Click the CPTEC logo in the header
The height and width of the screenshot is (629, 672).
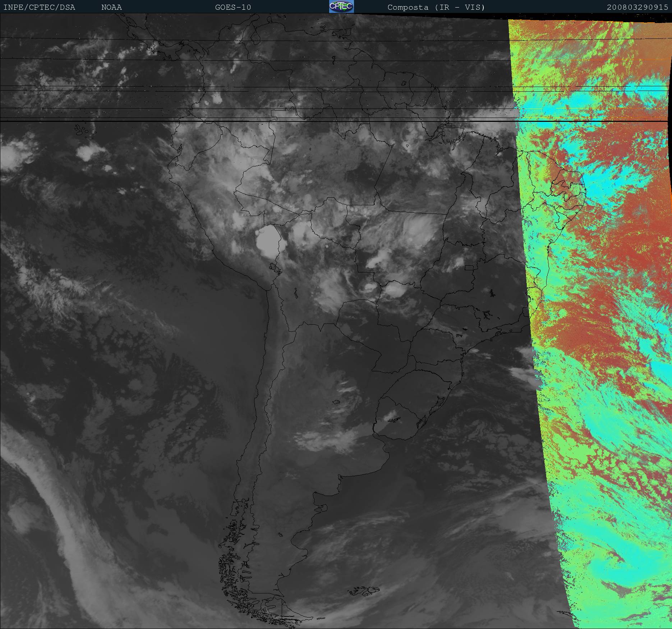pyautogui.click(x=341, y=6)
